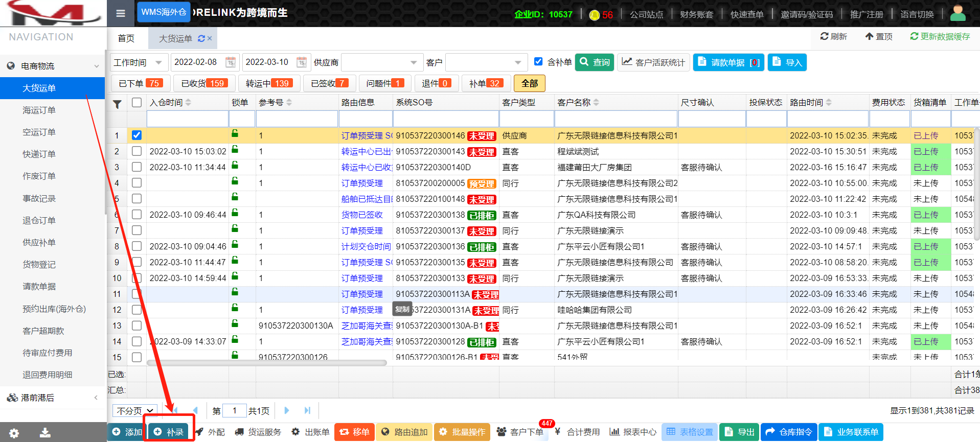
Task: Uncheck the 含补单 checkbox
Action: [x=538, y=62]
